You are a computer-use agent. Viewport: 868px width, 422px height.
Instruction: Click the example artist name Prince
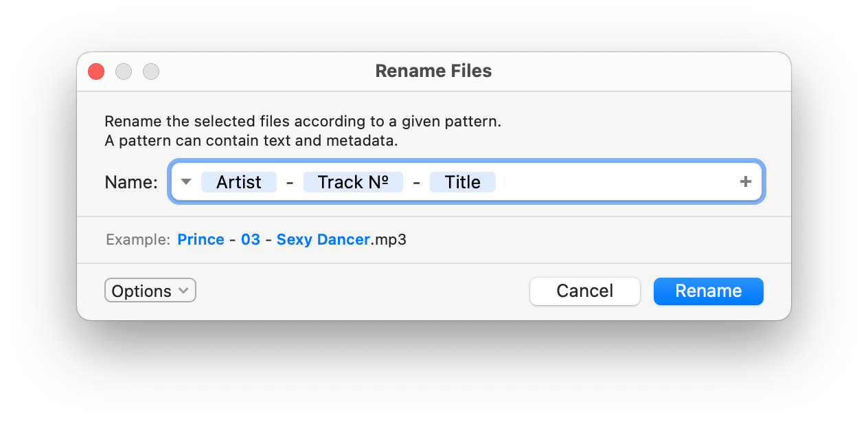[x=201, y=240]
